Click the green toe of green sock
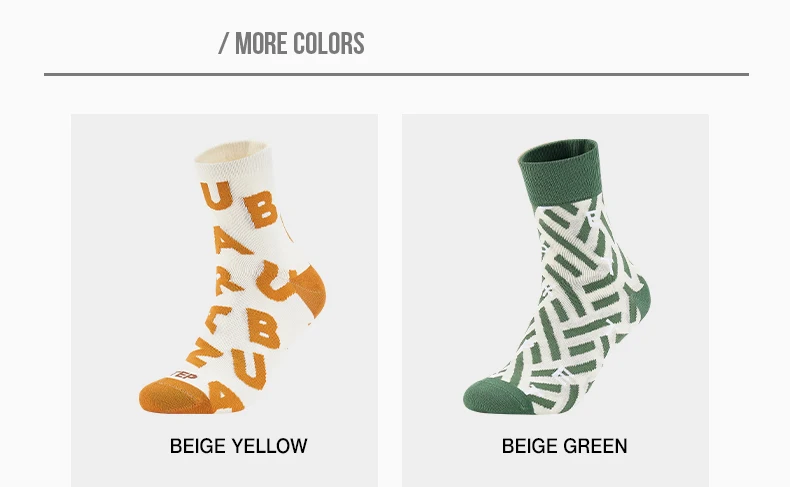 click(488, 398)
